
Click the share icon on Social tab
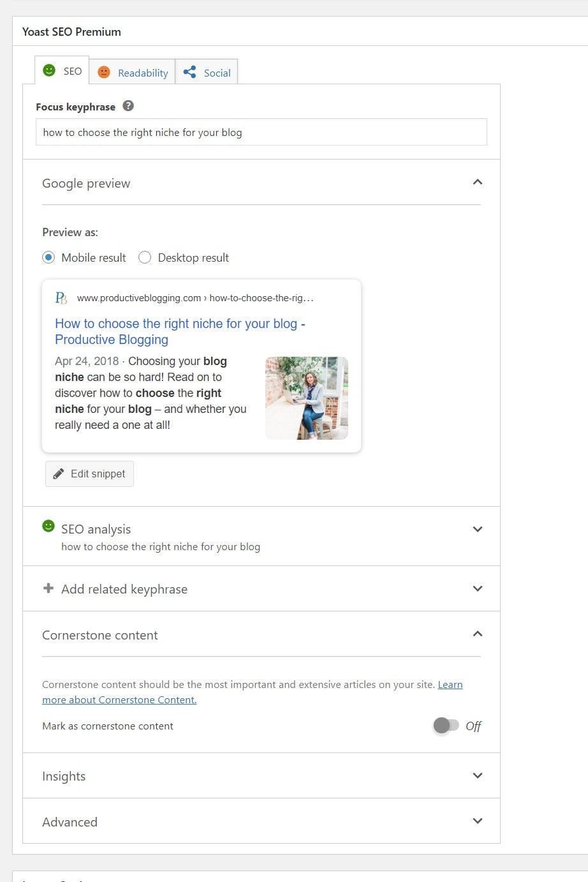189,72
